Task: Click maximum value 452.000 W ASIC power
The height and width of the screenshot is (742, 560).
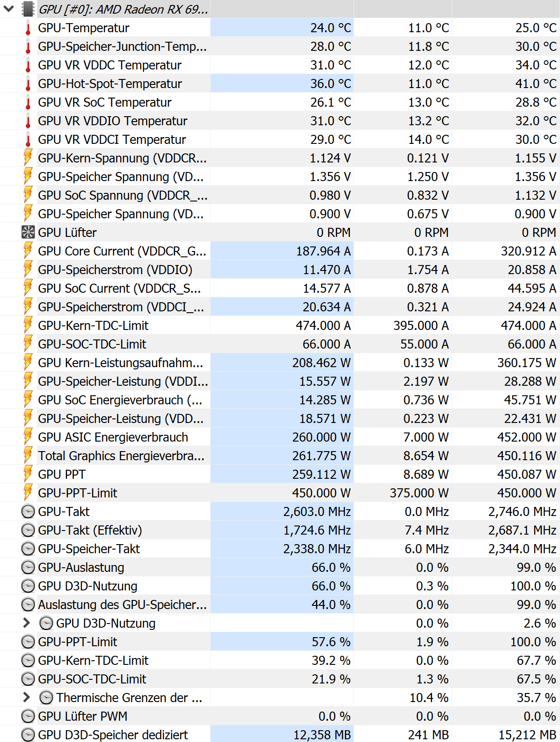Action: [527, 437]
